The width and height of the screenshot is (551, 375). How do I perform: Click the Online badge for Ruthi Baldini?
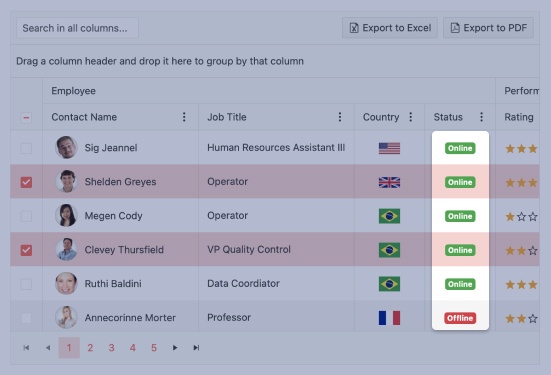point(460,284)
